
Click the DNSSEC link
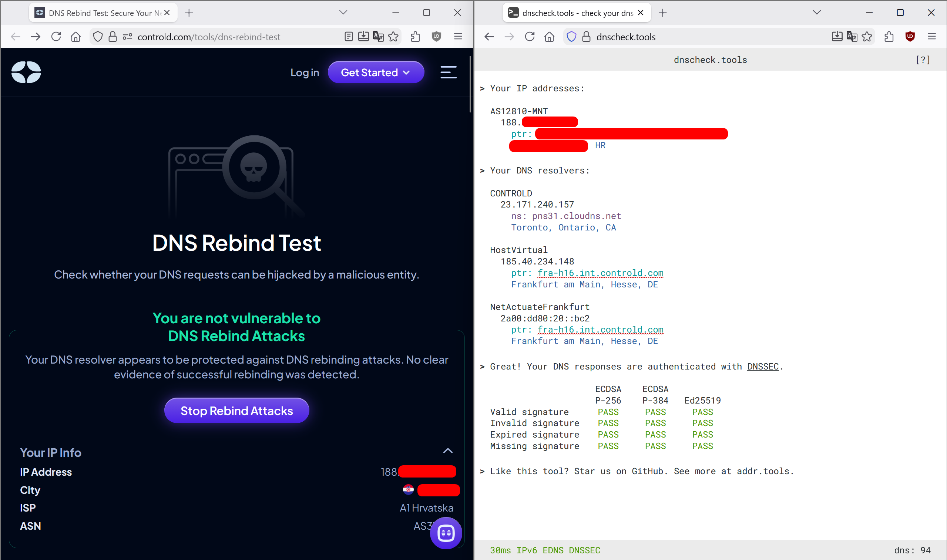pos(762,367)
